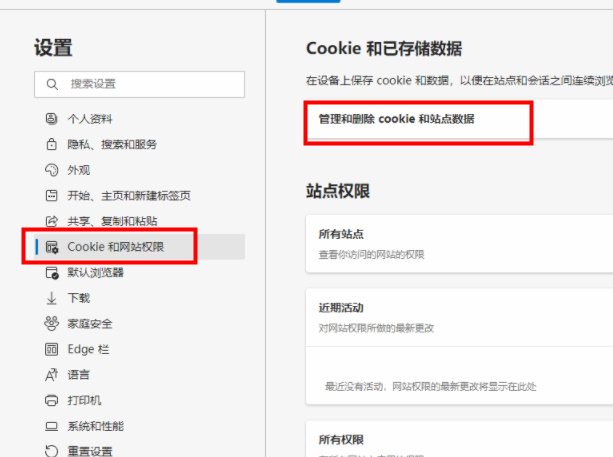Click the 站点权限 section title

pos(338,191)
